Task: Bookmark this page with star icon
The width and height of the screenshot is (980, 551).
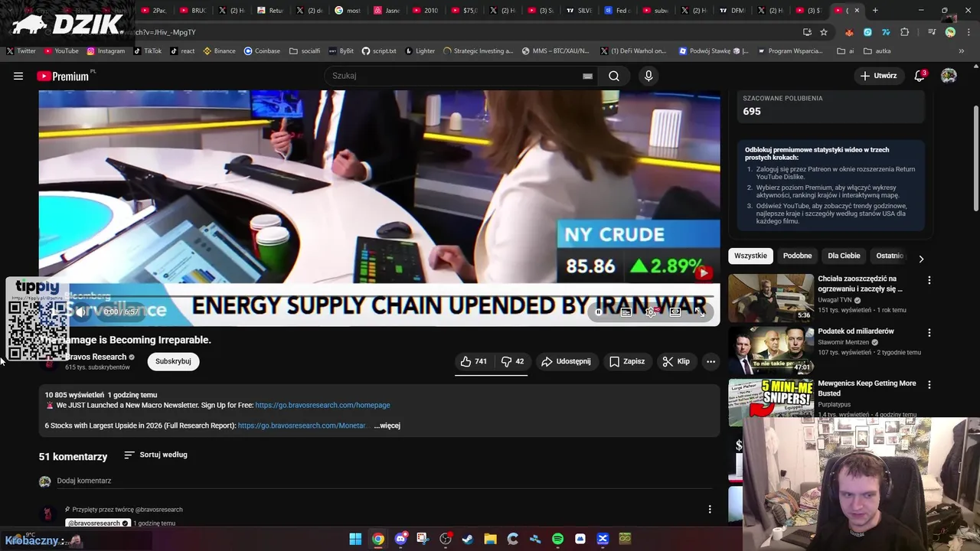Action: click(824, 32)
